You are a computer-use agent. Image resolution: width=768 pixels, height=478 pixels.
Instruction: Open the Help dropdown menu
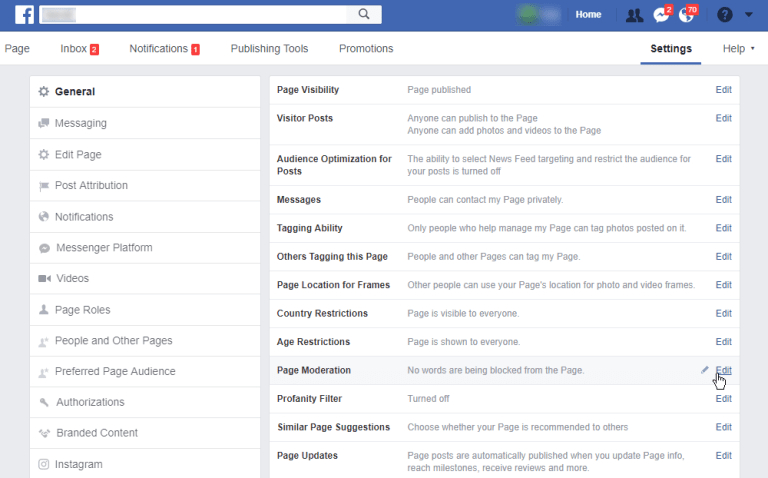point(738,48)
